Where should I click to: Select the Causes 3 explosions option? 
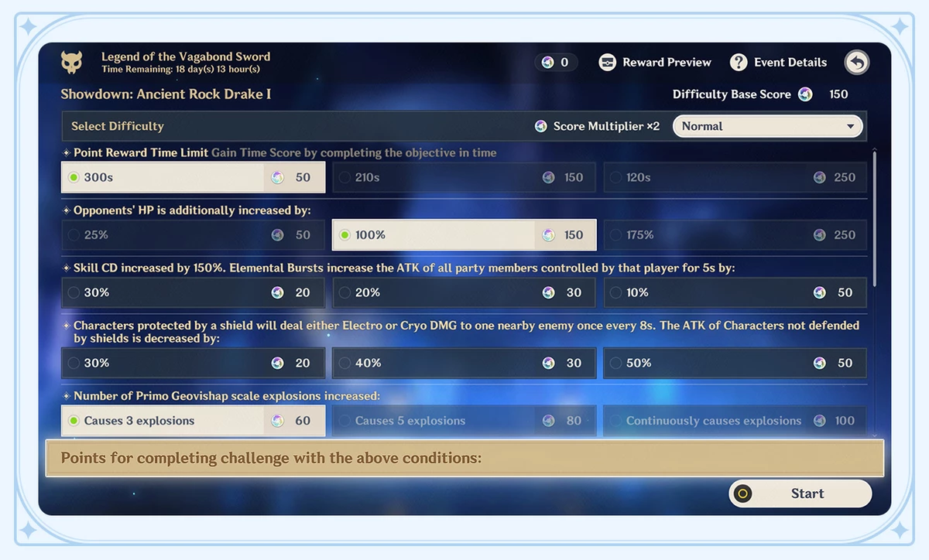193,421
